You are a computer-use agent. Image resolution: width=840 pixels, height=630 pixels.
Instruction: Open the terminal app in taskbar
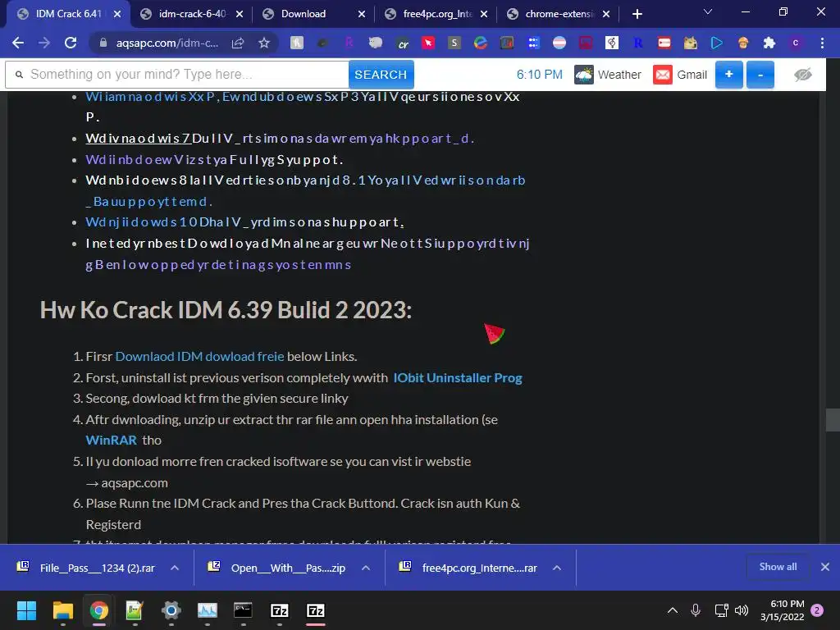point(243,610)
